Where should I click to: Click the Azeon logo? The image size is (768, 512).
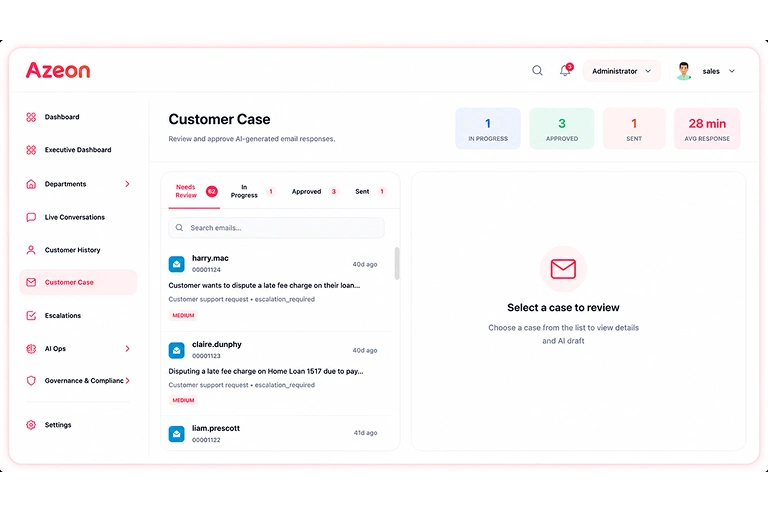tap(58, 71)
